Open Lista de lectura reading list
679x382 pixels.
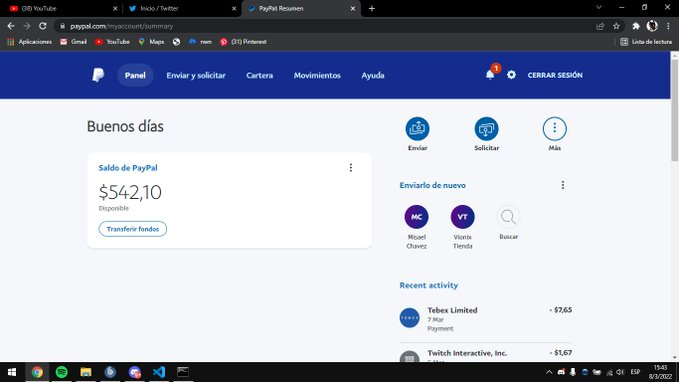(x=646, y=42)
